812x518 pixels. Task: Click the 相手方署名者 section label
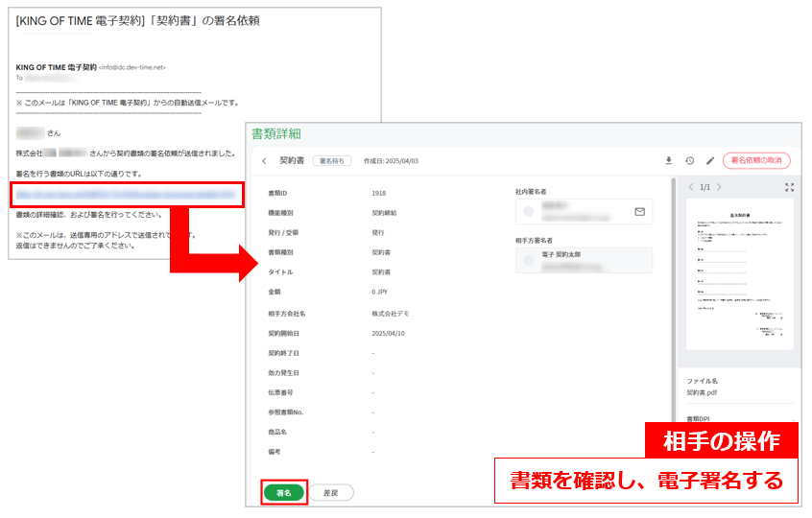pyautogui.click(x=534, y=241)
